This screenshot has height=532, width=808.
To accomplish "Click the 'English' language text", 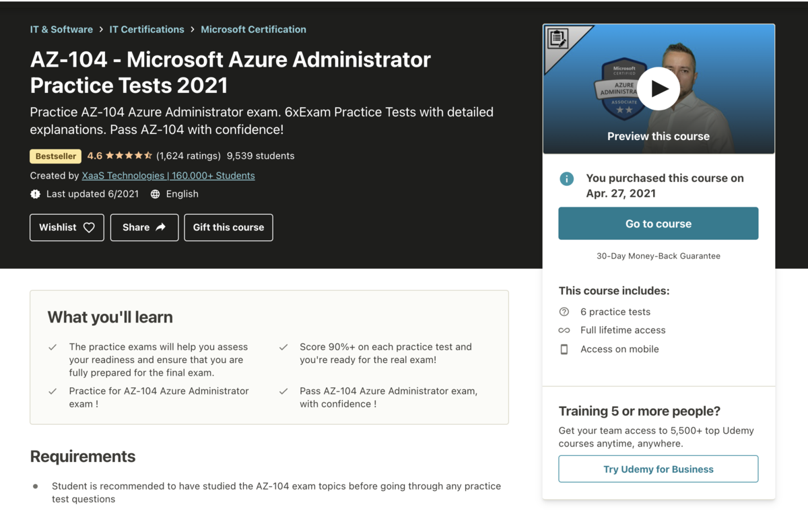I will click(x=182, y=194).
